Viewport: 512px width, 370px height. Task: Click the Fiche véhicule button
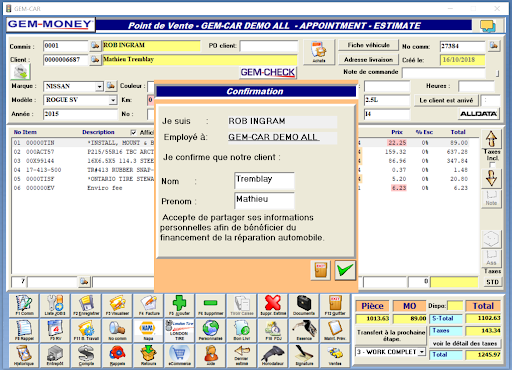pyautogui.click(x=368, y=45)
